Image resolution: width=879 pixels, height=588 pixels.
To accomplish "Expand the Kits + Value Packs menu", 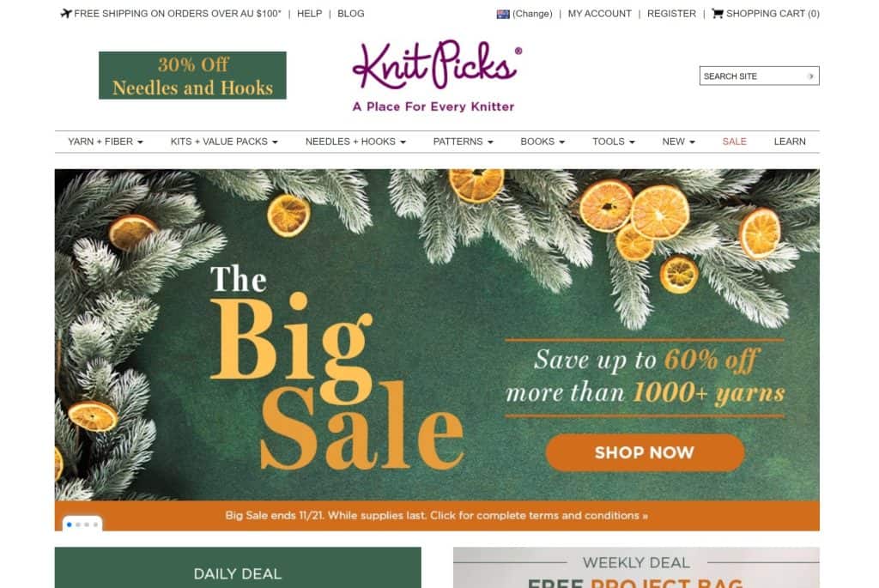I will (x=224, y=142).
